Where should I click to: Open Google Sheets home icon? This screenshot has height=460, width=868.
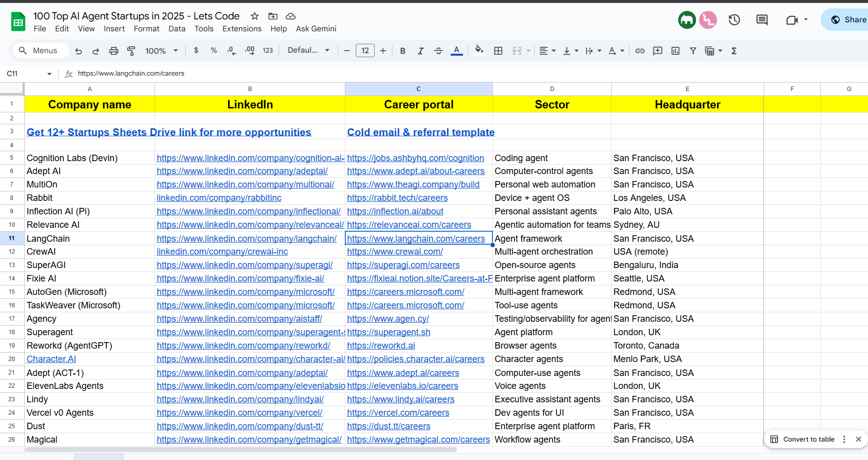pyautogui.click(x=18, y=21)
